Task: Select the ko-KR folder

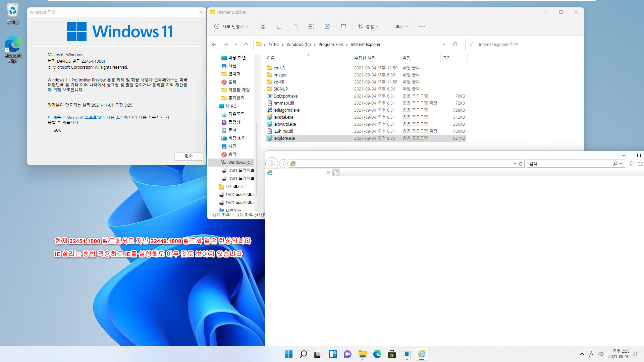Action: click(x=366, y=82)
